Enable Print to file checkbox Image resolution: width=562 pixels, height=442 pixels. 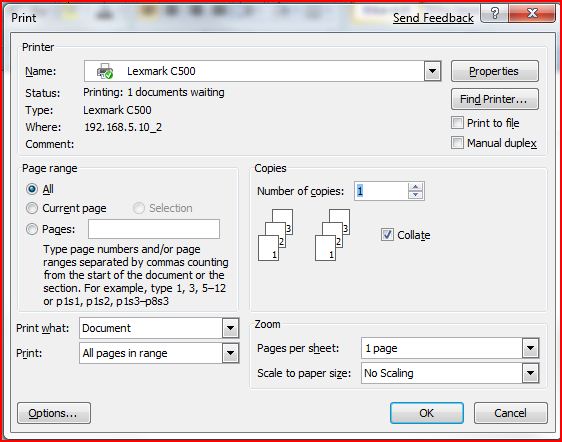point(457,123)
